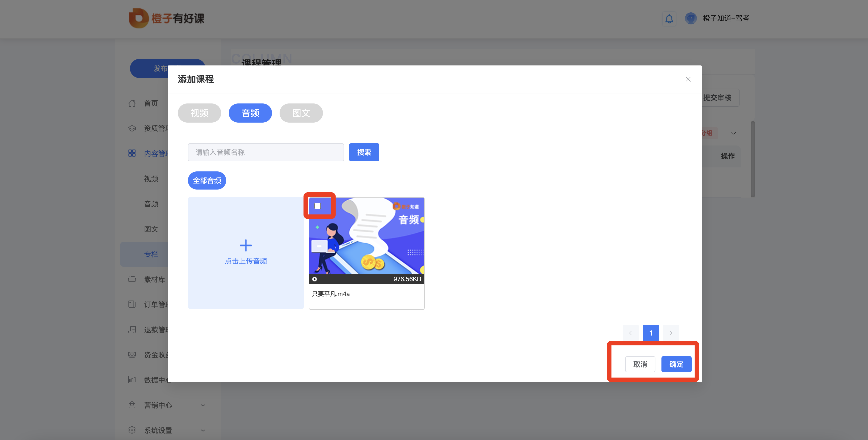Close the 添加课程 dialog
The height and width of the screenshot is (440, 868).
tap(688, 80)
